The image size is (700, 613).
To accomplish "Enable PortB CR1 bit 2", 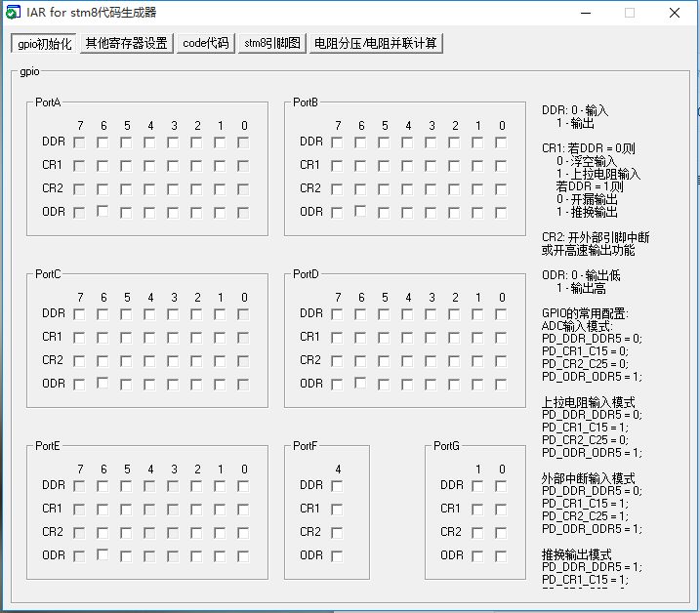I will pos(454,166).
